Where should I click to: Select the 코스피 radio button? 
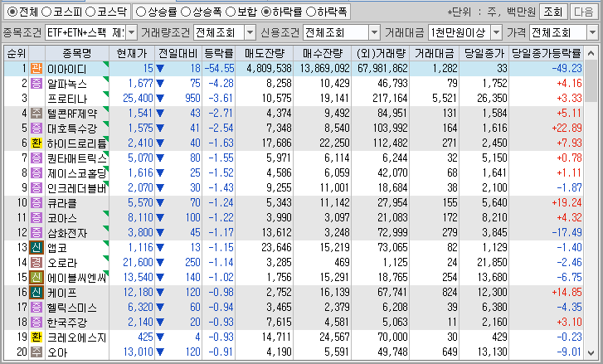tap(46, 12)
